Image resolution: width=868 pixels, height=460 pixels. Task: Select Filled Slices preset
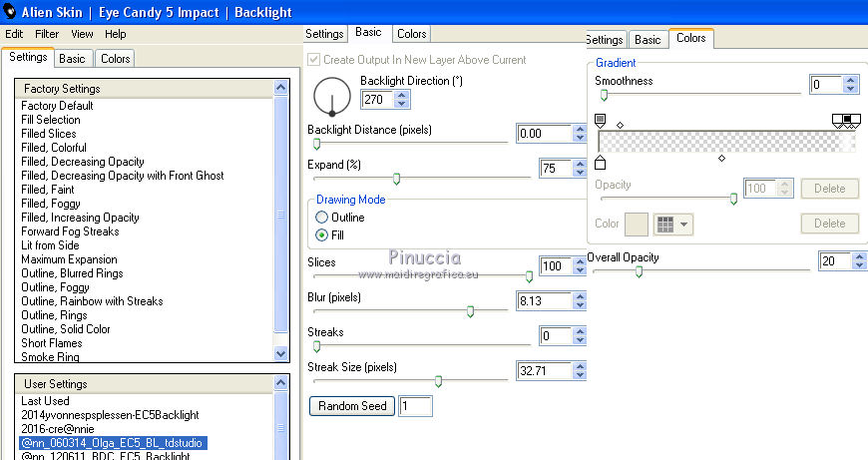pos(48,134)
